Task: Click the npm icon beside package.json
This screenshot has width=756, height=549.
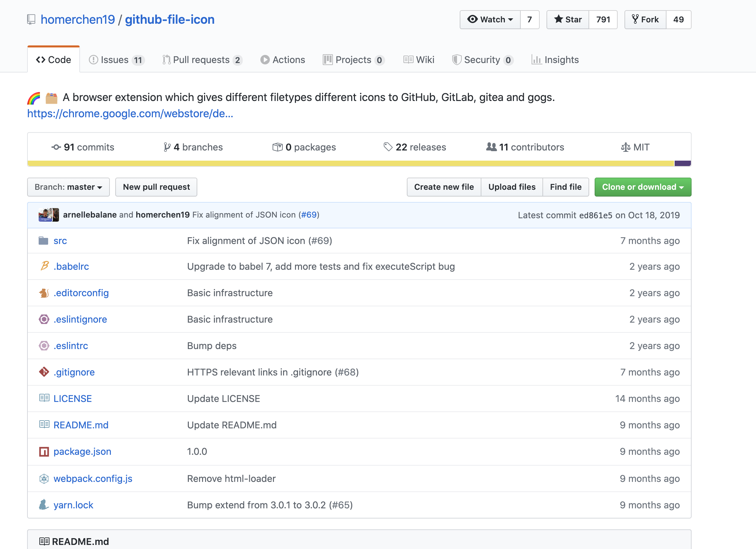Action: [x=44, y=452]
